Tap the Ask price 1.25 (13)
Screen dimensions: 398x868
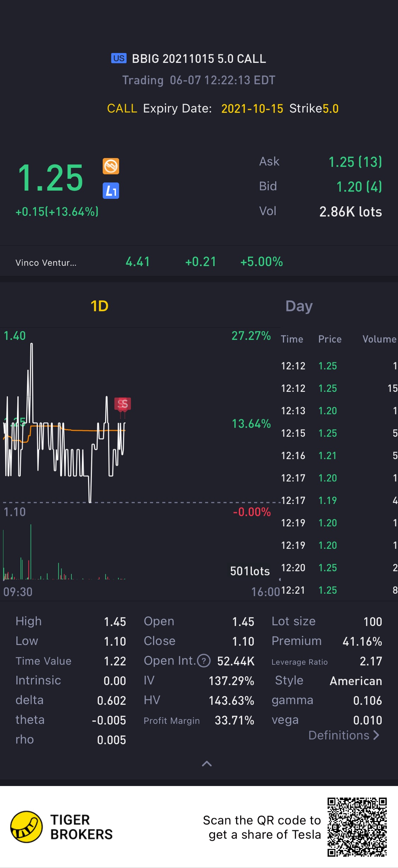tap(355, 162)
